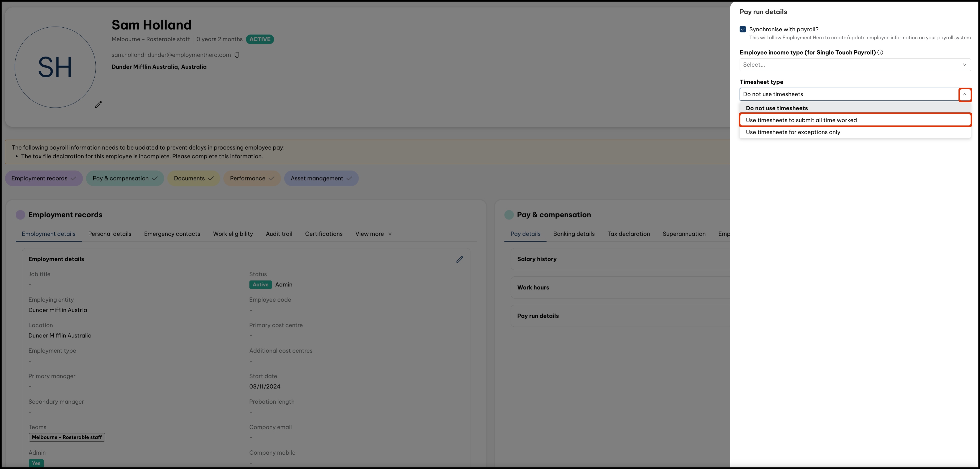Expand the Salary history section

(536, 259)
